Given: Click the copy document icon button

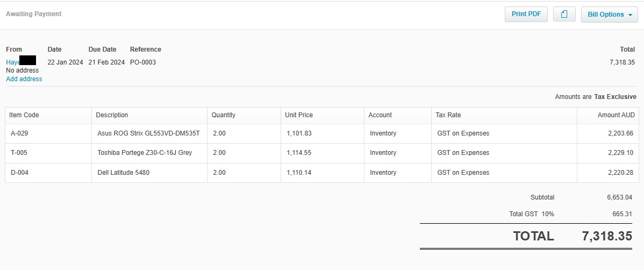Looking at the screenshot, I should [564, 15].
